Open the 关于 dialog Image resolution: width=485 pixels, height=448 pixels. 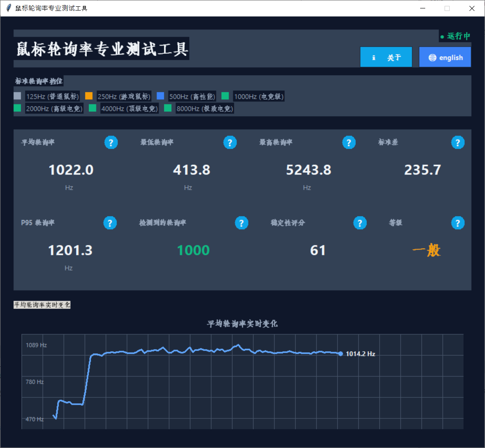(x=386, y=57)
